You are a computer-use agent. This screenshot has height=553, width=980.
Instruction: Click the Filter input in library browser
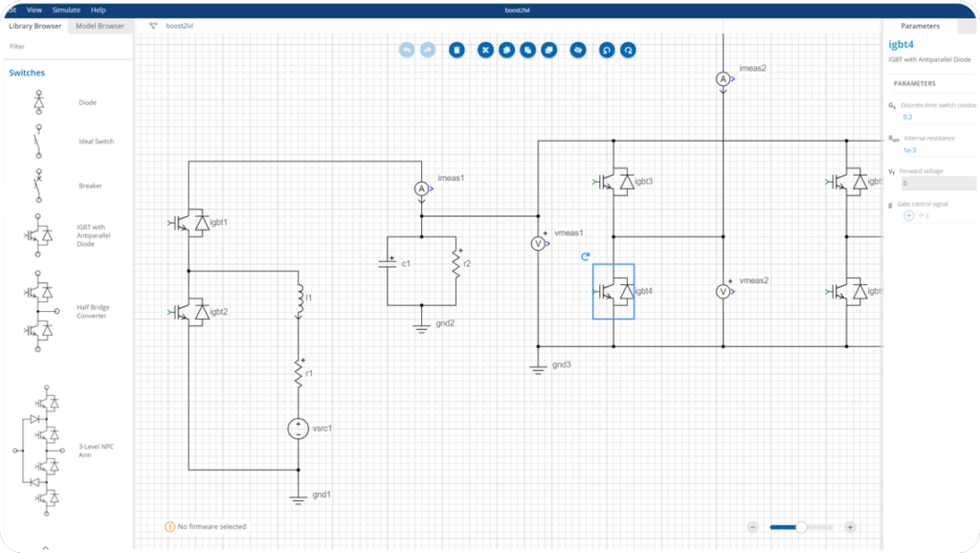(x=68, y=46)
